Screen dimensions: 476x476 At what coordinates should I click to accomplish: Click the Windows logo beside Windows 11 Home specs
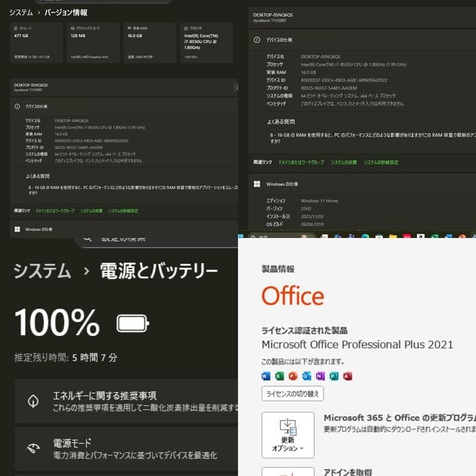pyautogui.click(x=257, y=184)
